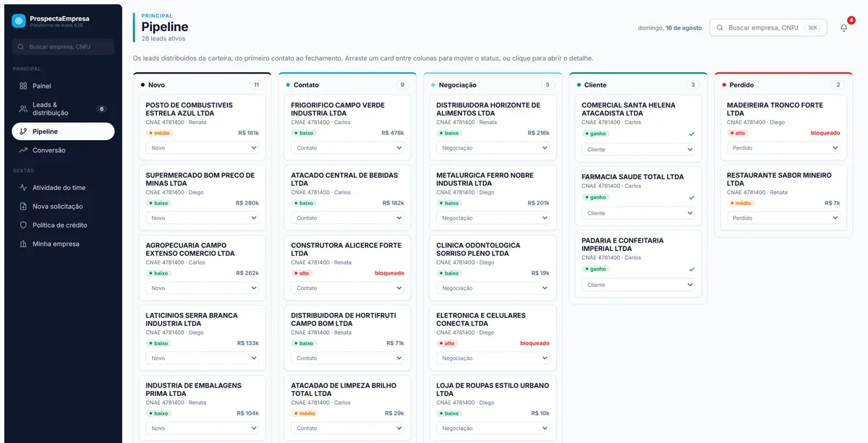Open status dropdown for Restaurante Sabor Mineiro
This screenshot has width=868, height=443.
coord(783,218)
